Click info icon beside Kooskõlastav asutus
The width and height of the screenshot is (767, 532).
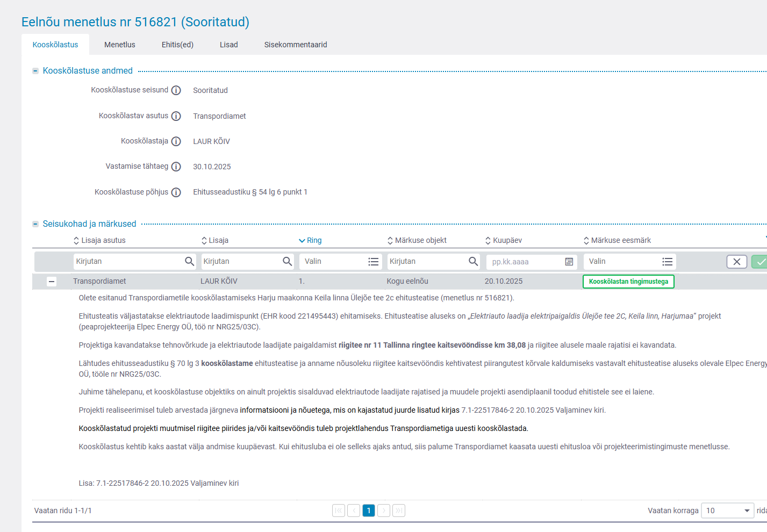point(176,116)
